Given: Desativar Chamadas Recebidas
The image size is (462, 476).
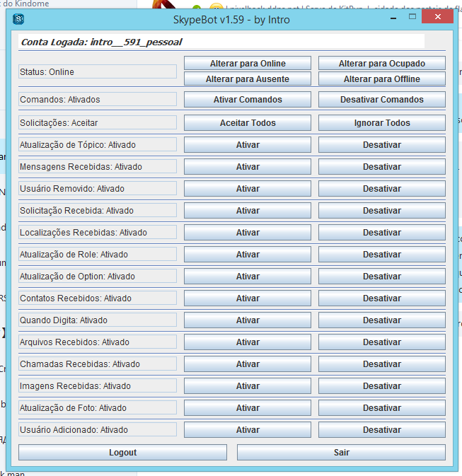Looking at the screenshot, I should tap(382, 364).
